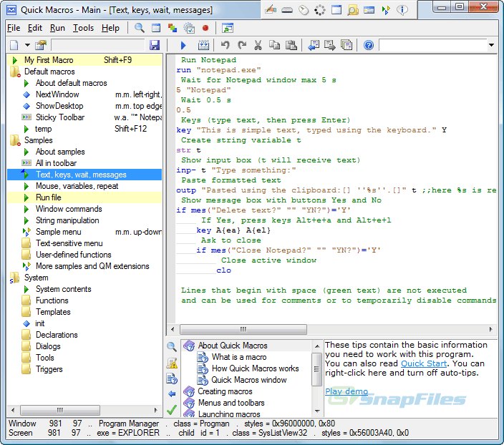Image resolution: width=504 pixels, height=445 pixels.
Task: Open the new-item dropdown arrow
Action: 27,45
